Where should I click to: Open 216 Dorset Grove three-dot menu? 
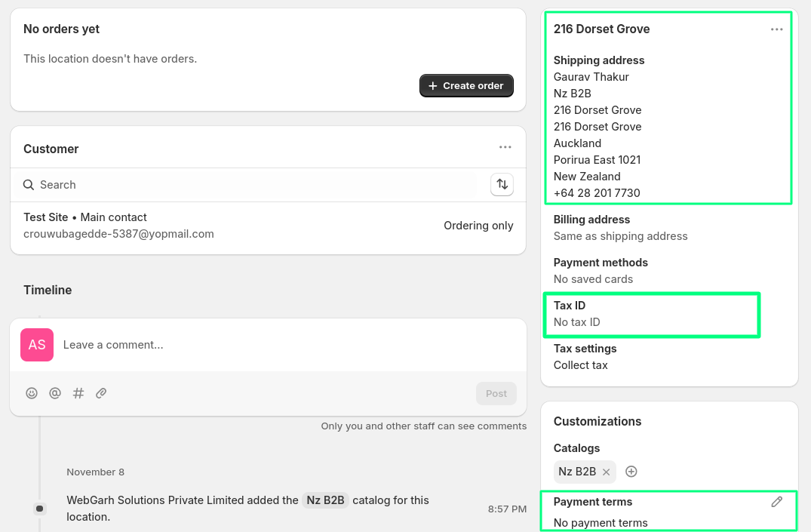(776, 29)
